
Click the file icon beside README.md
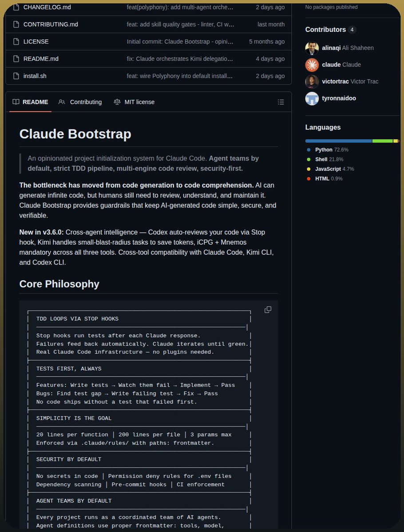(x=16, y=59)
